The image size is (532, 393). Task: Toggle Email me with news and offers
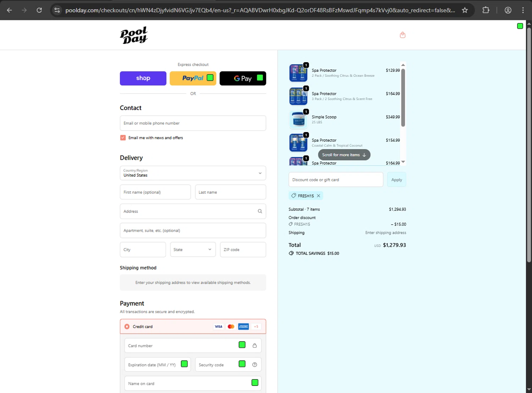coord(123,138)
